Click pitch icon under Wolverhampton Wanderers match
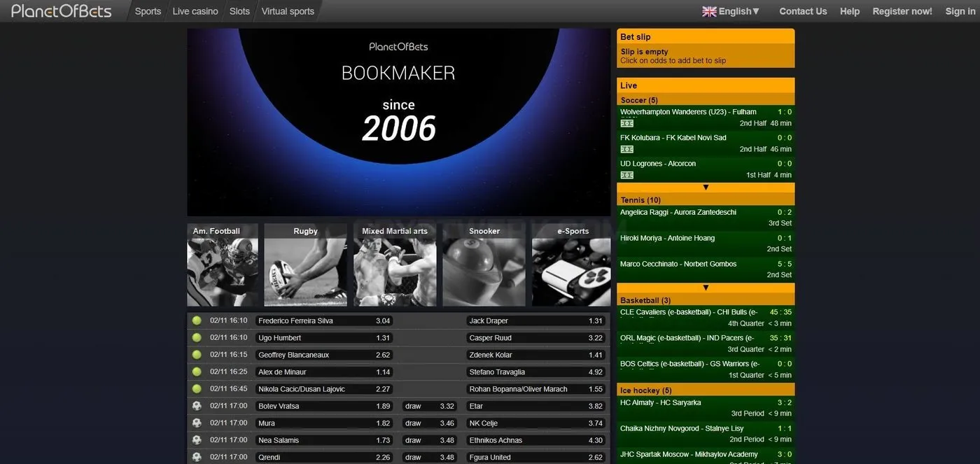The image size is (980, 464). 627,123
